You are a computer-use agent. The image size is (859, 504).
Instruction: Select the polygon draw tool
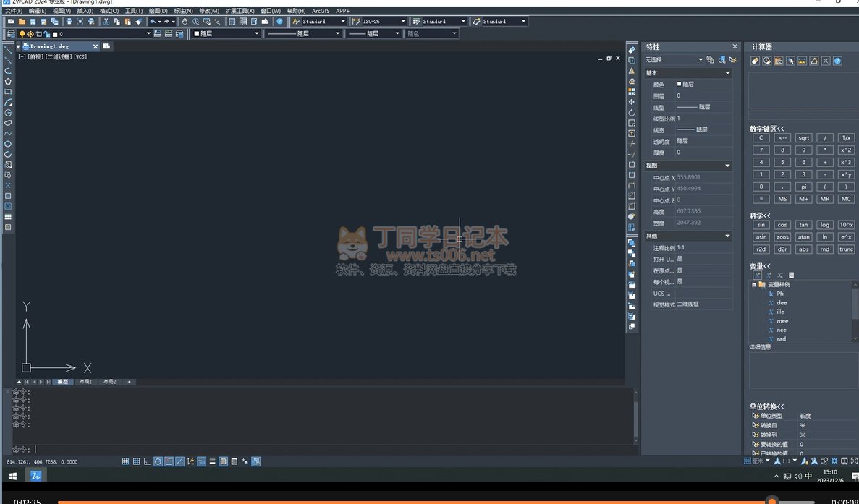[x=8, y=82]
